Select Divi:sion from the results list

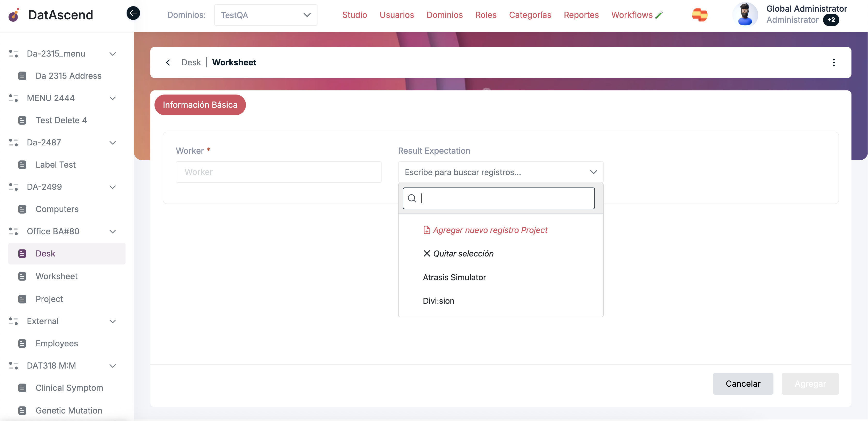point(438,301)
